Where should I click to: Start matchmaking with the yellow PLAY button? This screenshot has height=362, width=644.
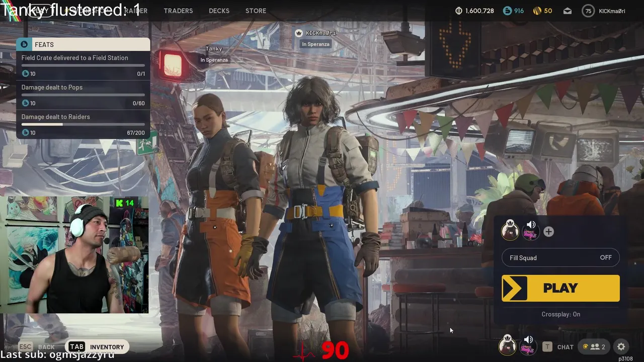click(x=560, y=288)
